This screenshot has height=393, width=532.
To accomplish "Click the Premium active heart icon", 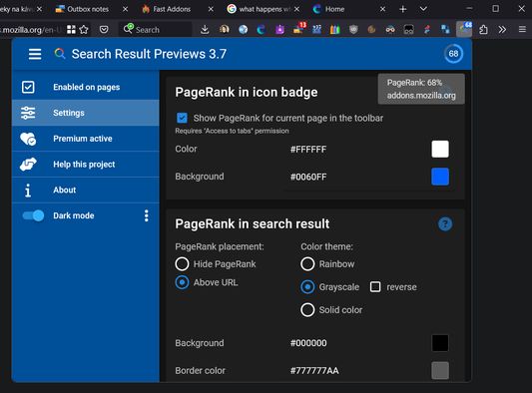I will pos(28,139).
